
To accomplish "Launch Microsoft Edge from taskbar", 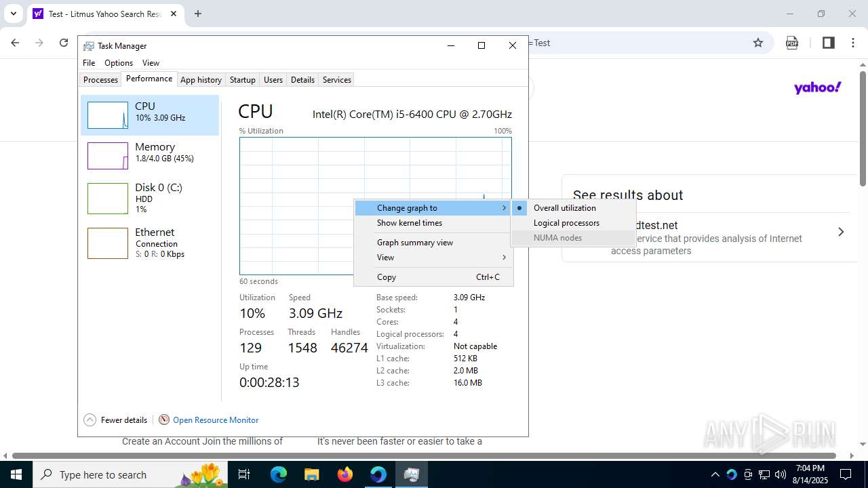I will [x=279, y=474].
